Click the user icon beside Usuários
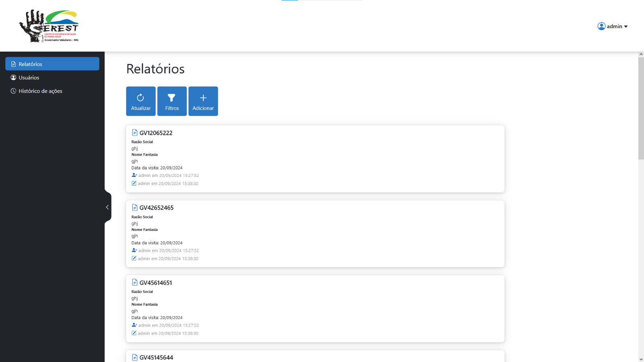644x362 pixels. (13, 78)
